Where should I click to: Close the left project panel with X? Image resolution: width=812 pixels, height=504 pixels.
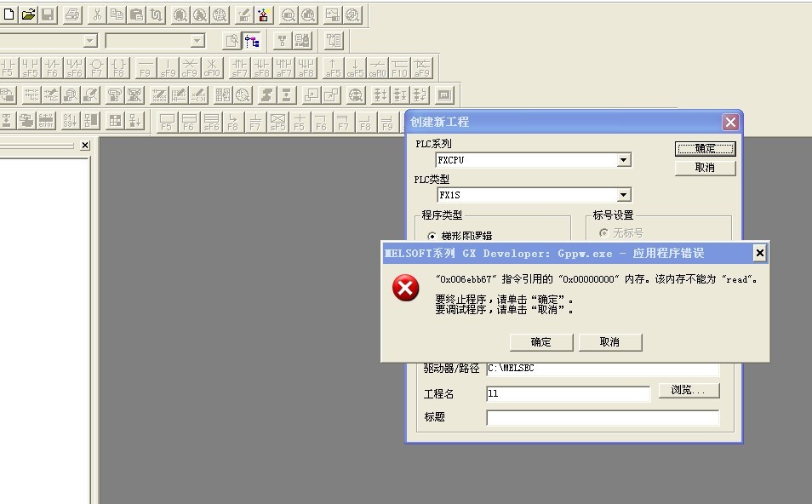85,146
